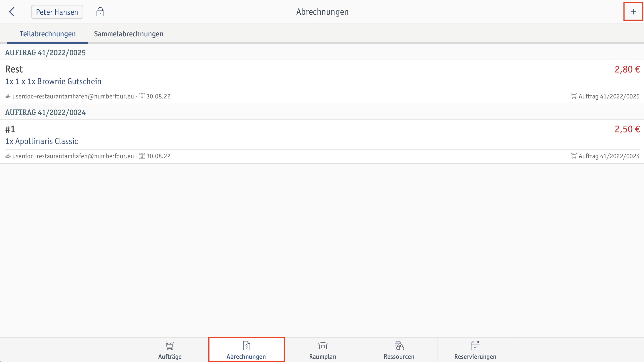Click the Abrechnungen page title
This screenshot has width=644, height=362.
click(x=322, y=12)
